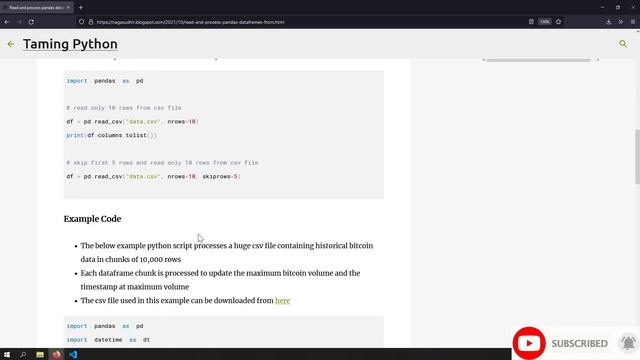The width and height of the screenshot is (640, 360).
Task: Click the site security padlock icon
Action: (91, 22)
